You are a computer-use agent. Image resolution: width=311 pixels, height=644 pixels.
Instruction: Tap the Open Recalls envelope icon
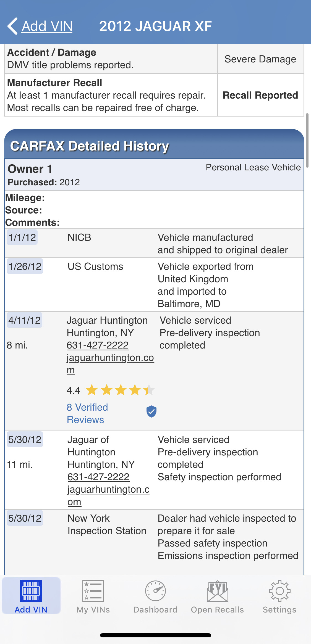[218, 591]
